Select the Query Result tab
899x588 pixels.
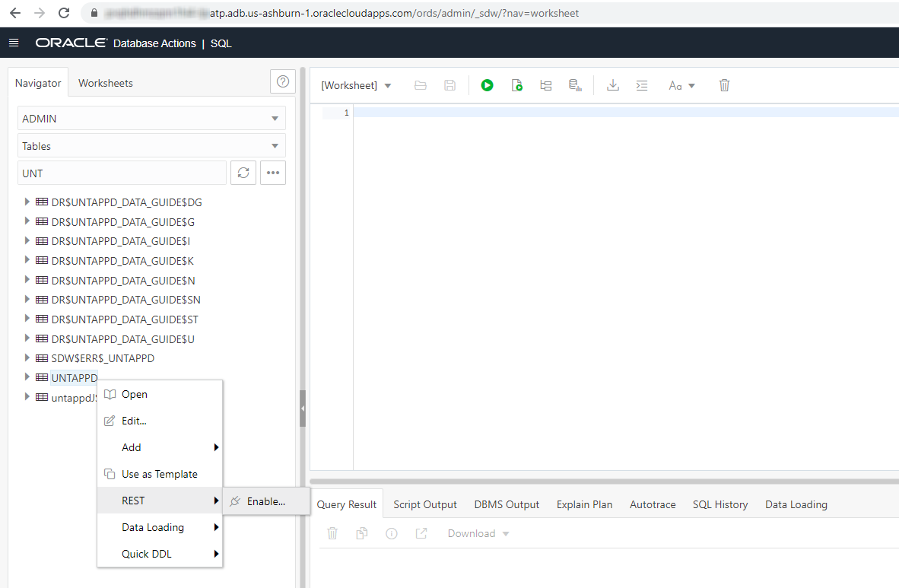[x=346, y=504]
